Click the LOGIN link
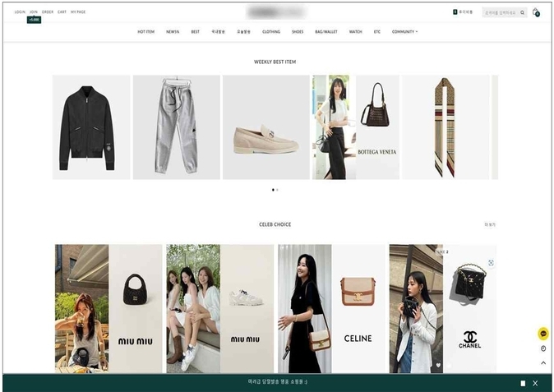Screen dimensions: 554x392 coord(20,12)
